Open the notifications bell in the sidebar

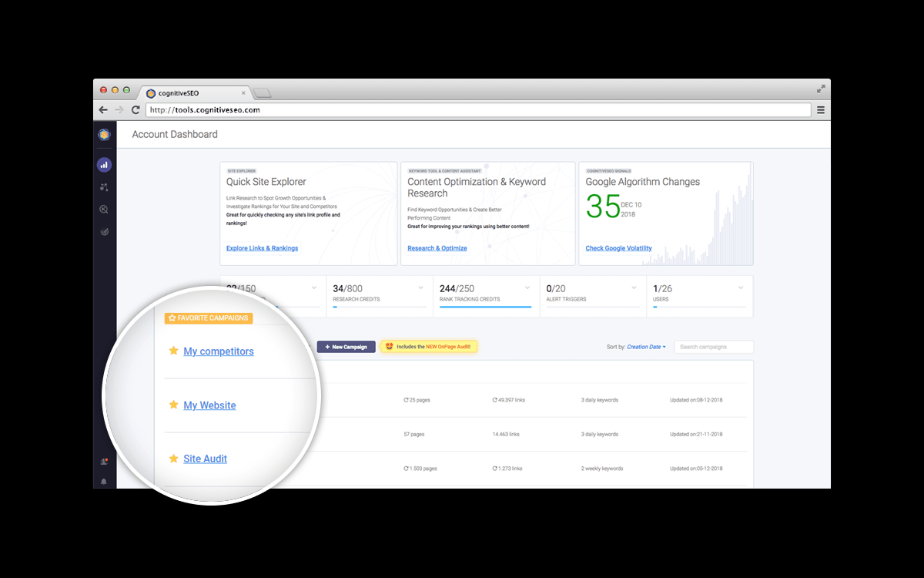click(x=104, y=482)
